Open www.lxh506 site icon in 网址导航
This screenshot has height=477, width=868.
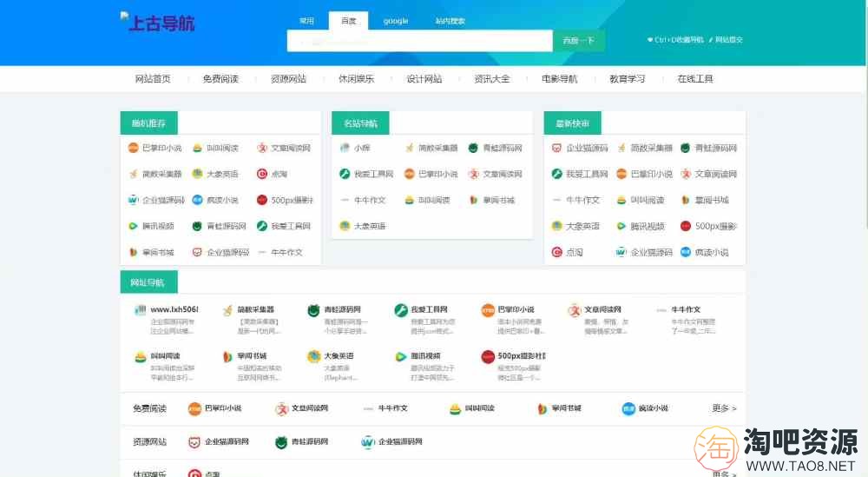(x=140, y=310)
